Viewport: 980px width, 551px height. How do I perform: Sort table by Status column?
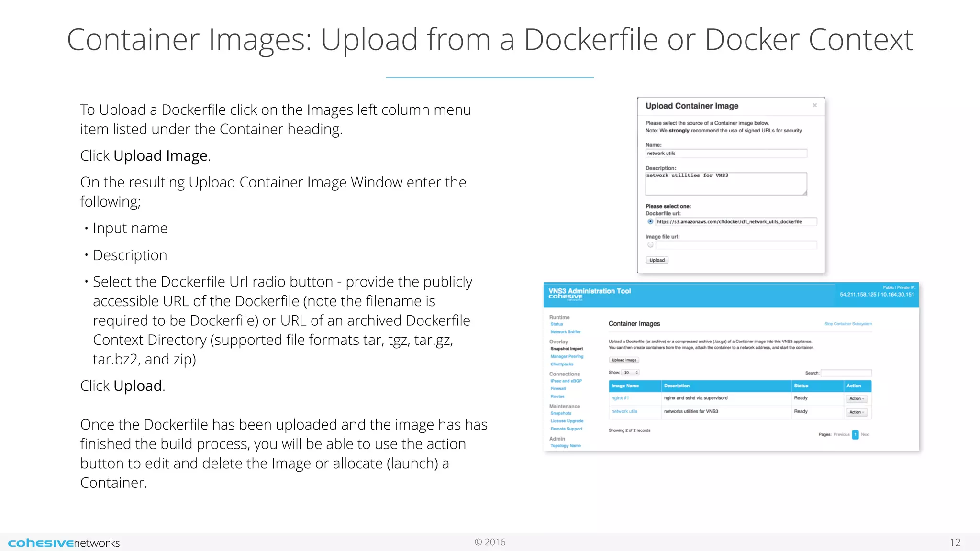click(817, 386)
